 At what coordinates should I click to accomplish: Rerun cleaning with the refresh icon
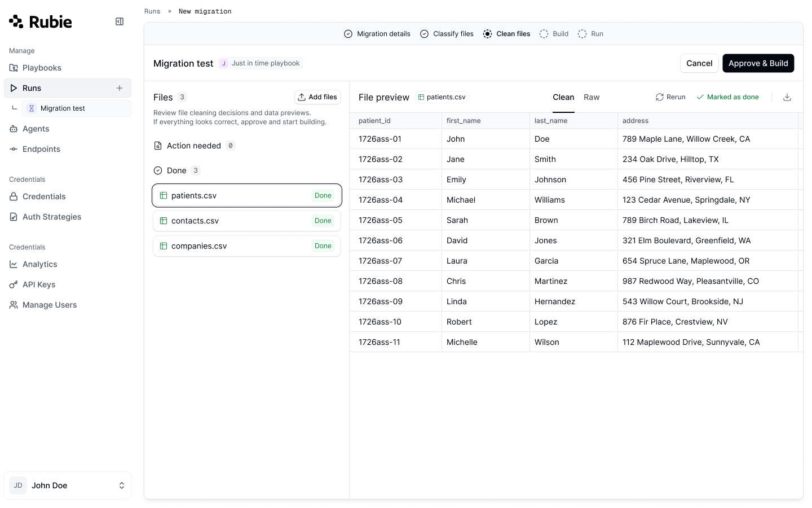point(659,97)
